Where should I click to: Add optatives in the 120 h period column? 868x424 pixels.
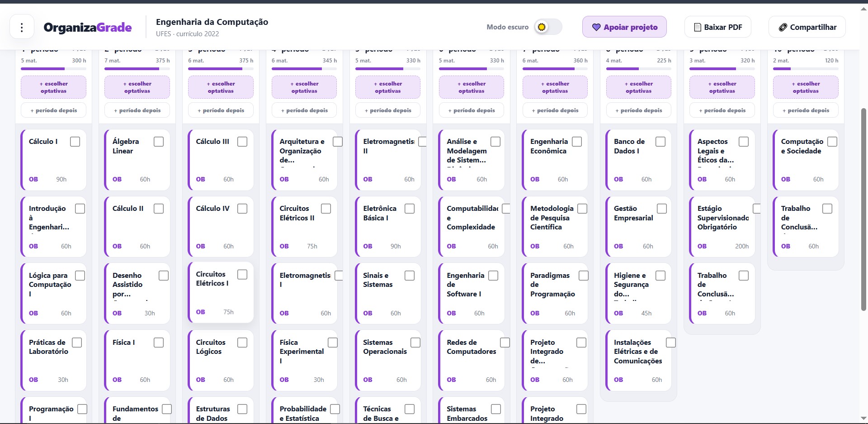(x=806, y=87)
